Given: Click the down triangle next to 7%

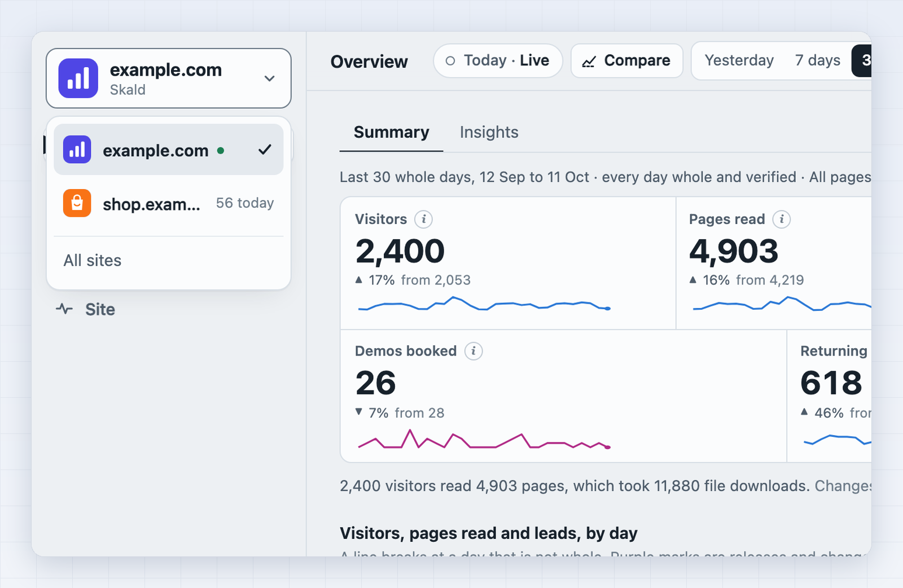Looking at the screenshot, I should [x=359, y=412].
